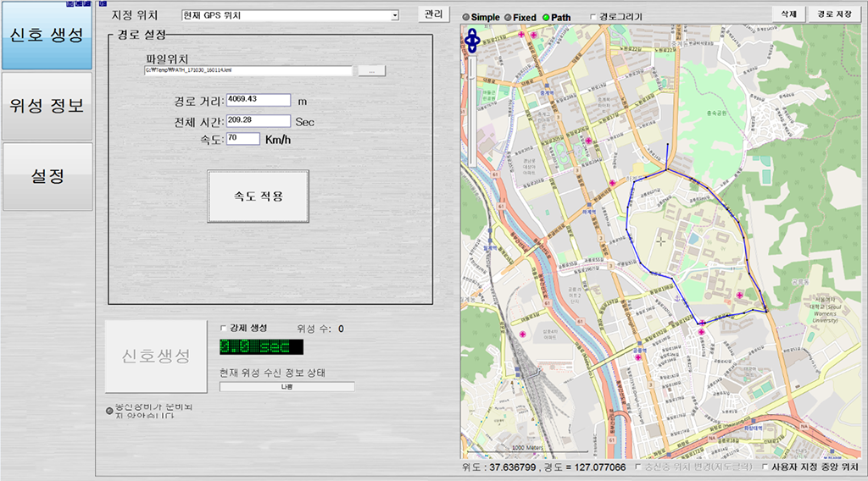Click the 경로 저장 button

pos(835,14)
